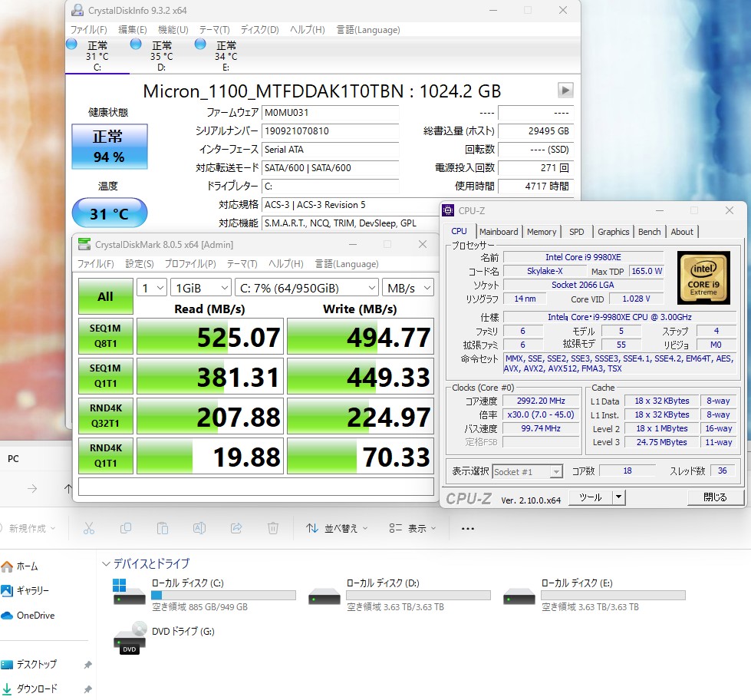This screenshot has width=751, height=700.
Task: Open the Socket #1 selection dropdown in CPU-Z
Action: [x=527, y=472]
